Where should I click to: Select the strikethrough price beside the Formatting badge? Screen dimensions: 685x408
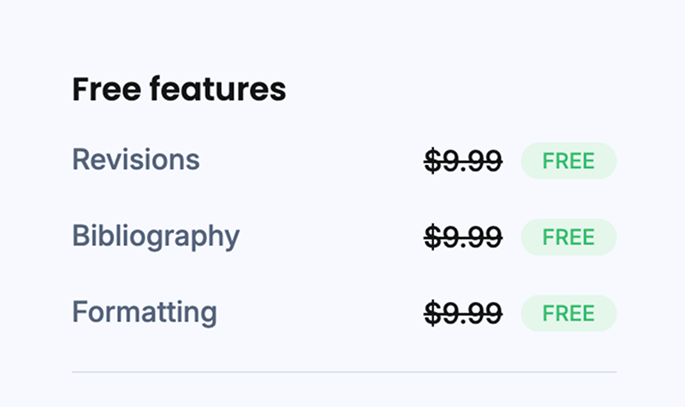[x=463, y=313]
